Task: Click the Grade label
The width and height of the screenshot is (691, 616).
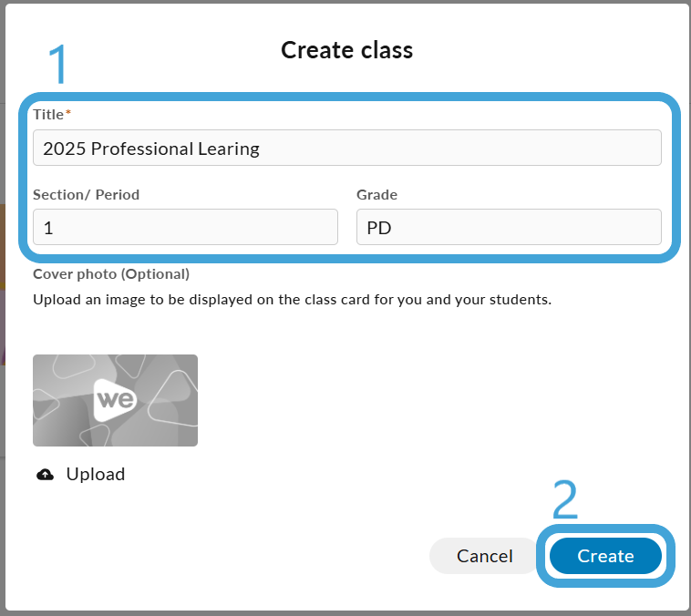Action: 376,195
